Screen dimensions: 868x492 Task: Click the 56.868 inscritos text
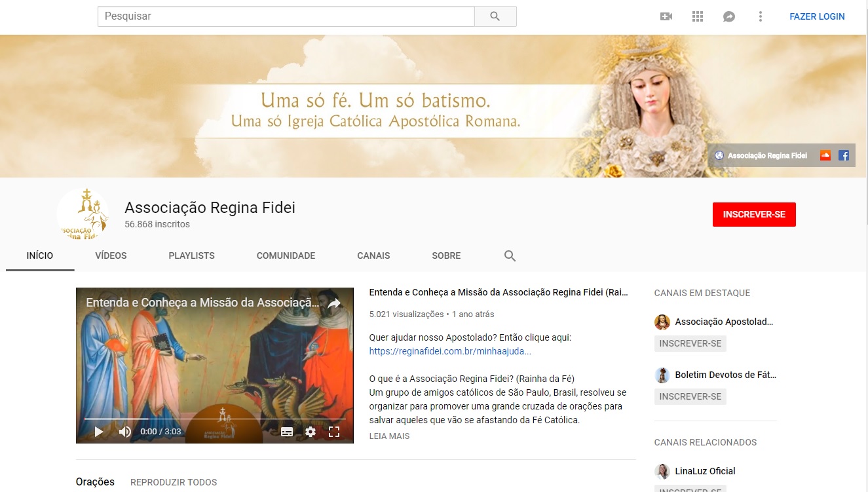click(x=157, y=224)
